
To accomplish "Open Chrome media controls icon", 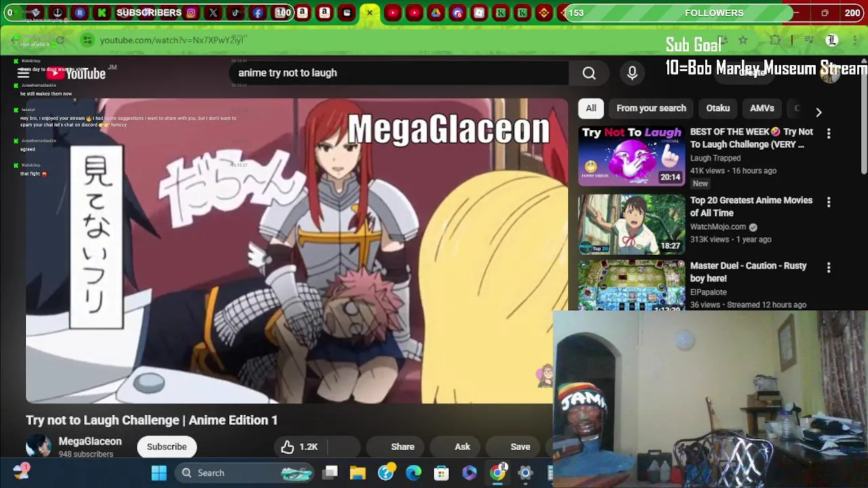I will [808, 41].
